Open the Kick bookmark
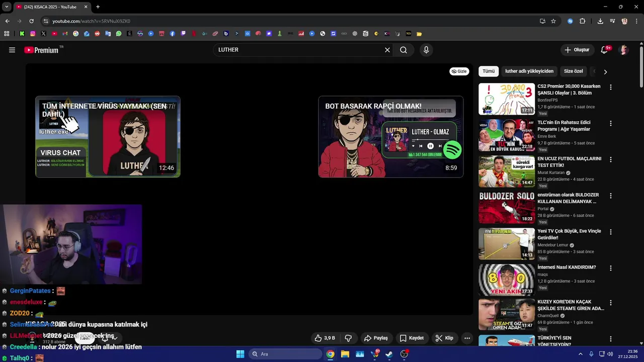The height and width of the screenshot is (362, 644). 22,34
